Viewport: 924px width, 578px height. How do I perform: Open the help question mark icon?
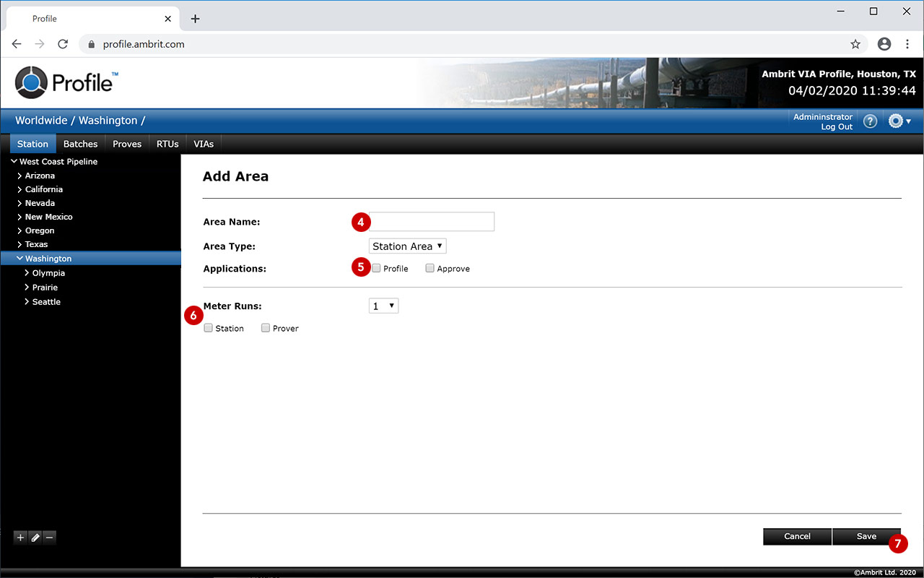click(x=870, y=121)
